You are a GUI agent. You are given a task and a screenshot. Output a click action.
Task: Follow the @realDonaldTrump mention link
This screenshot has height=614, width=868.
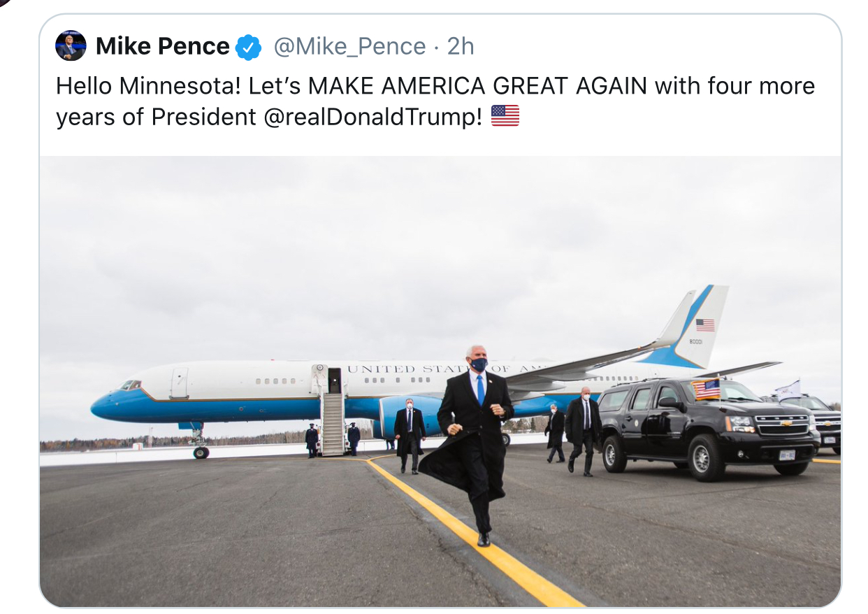tap(373, 117)
